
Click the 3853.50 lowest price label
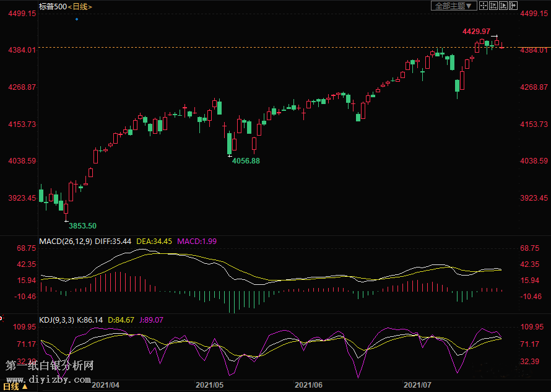82,225
